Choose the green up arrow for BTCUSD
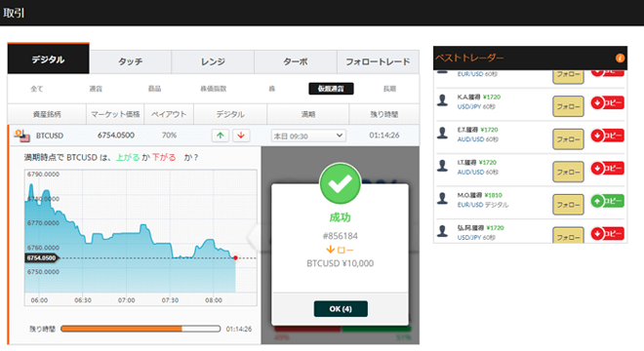644x351 pixels. (x=221, y=136)
